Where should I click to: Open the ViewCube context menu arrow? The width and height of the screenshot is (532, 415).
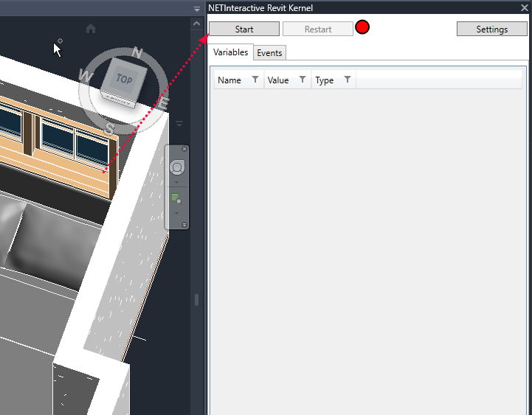[x=179, y=123]
